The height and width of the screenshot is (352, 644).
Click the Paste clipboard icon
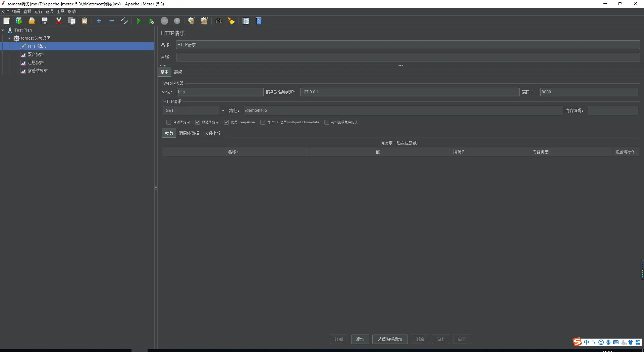click(x=85, y=21)
